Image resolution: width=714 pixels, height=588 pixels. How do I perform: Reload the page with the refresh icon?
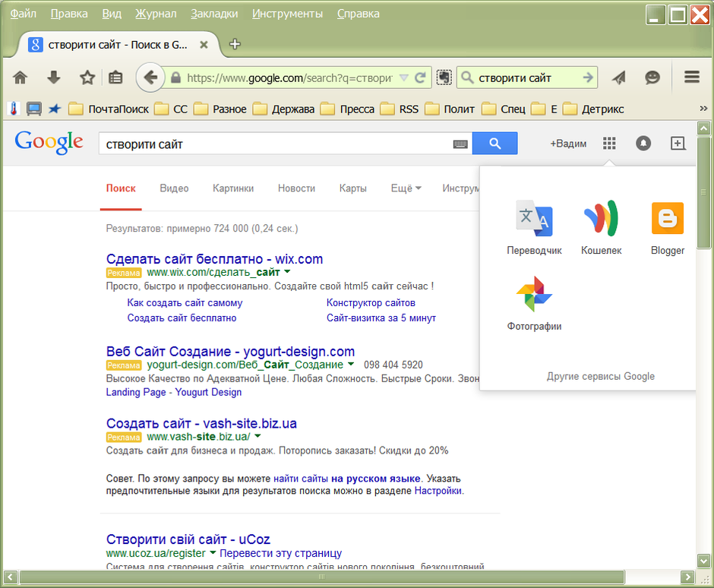pyautogui.click(x=420, y=78)
